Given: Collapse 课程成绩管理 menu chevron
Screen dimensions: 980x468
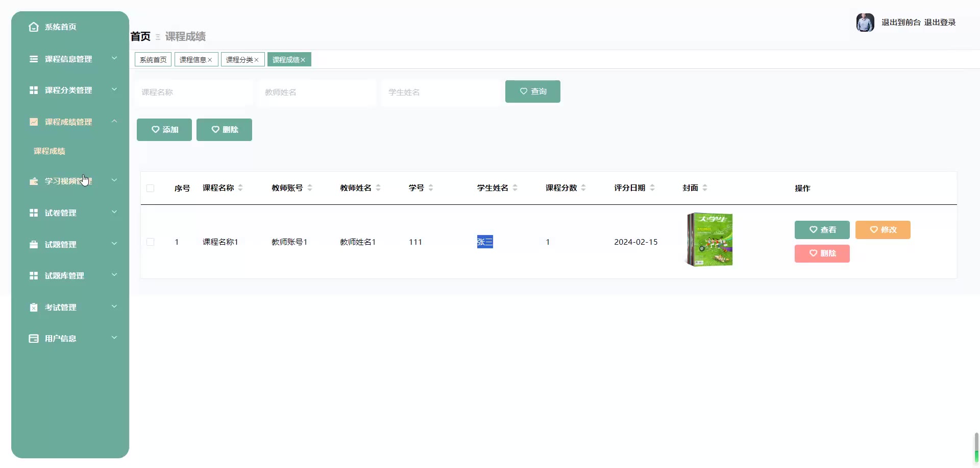Looking at the screenshot, I should pyautogui.click(x=114, y=121).
